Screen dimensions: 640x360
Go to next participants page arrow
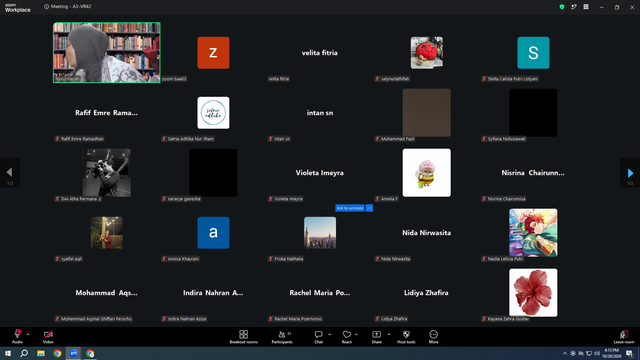pyautogui.click(x=630, y=173)
